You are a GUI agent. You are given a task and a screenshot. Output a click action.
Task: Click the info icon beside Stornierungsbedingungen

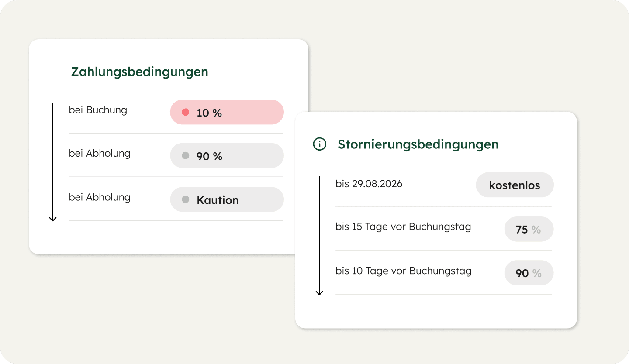pyautogui.click(x=320, y=144)
